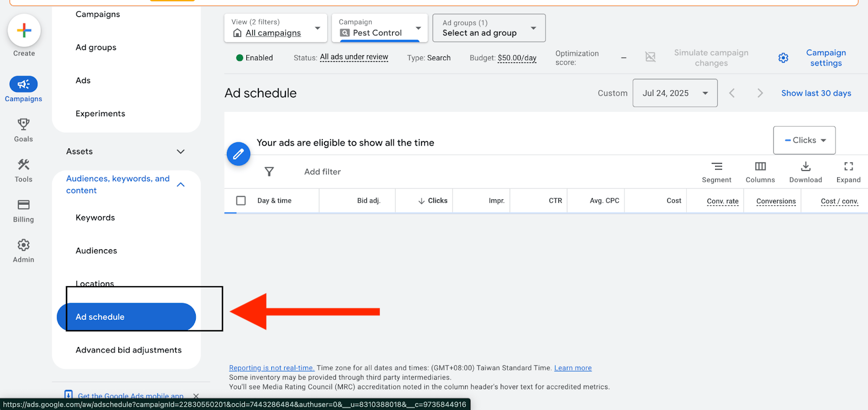The image size is (868, 410).
Task: Open Keywords in the side menu
Action: (95, 218)
